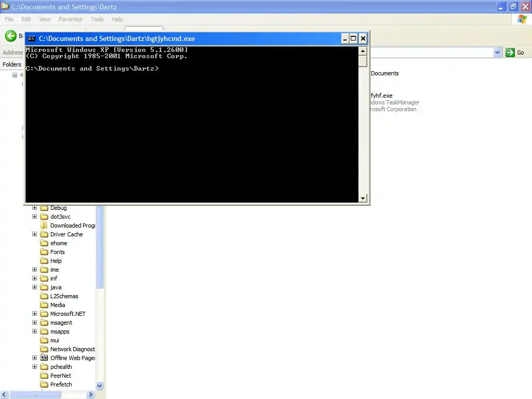Open the View menu in Explorer
Image resolution: width=532 pixels, height=399 pixels.
45,19
